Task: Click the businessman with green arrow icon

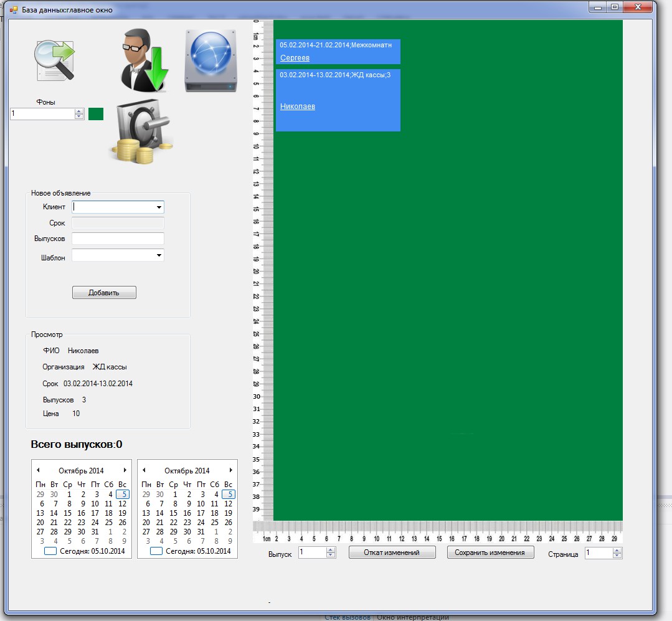Action: tap(144, 60)
